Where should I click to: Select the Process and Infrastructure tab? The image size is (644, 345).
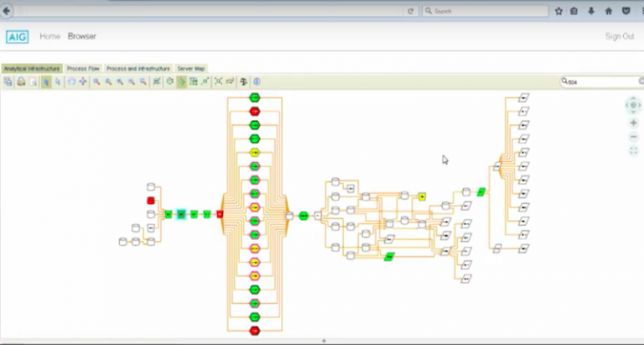(138, 68)
